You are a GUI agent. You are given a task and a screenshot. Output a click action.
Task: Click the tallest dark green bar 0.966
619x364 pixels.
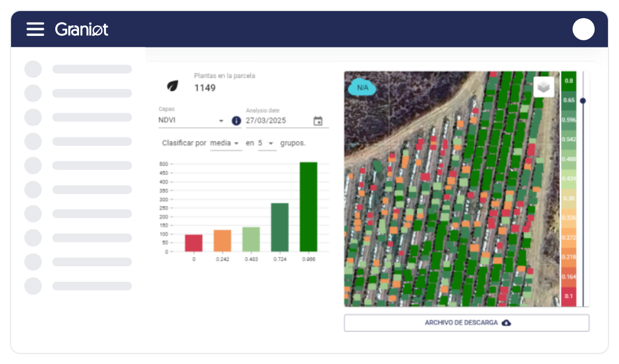[x=308, y=207]
